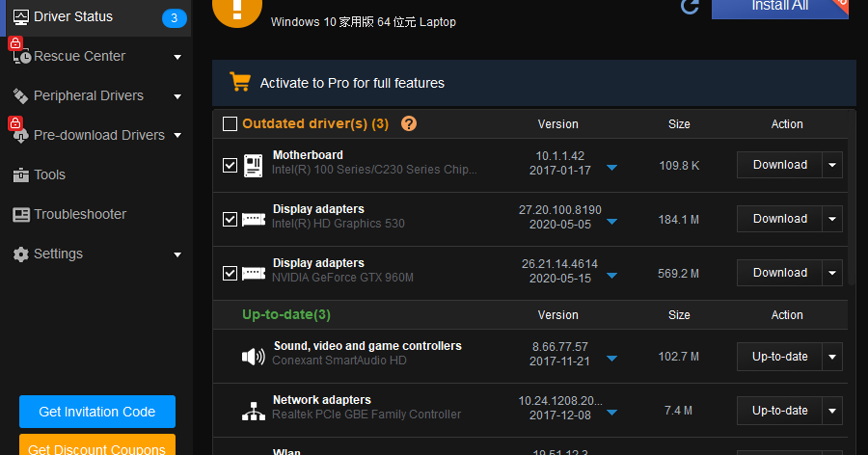
Task: Toggle the select-all Outdated drivers checkbox
Action: pos(230,123)
